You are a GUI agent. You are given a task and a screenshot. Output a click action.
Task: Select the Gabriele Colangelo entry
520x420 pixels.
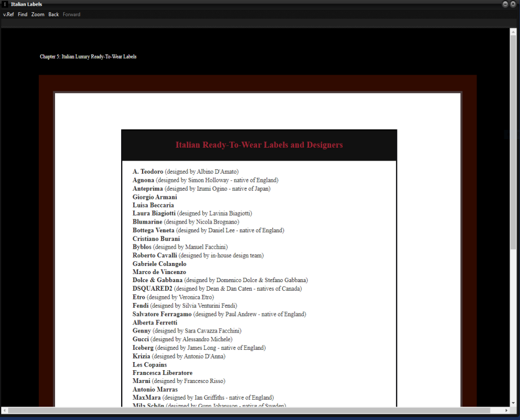(x=159, y=264)
